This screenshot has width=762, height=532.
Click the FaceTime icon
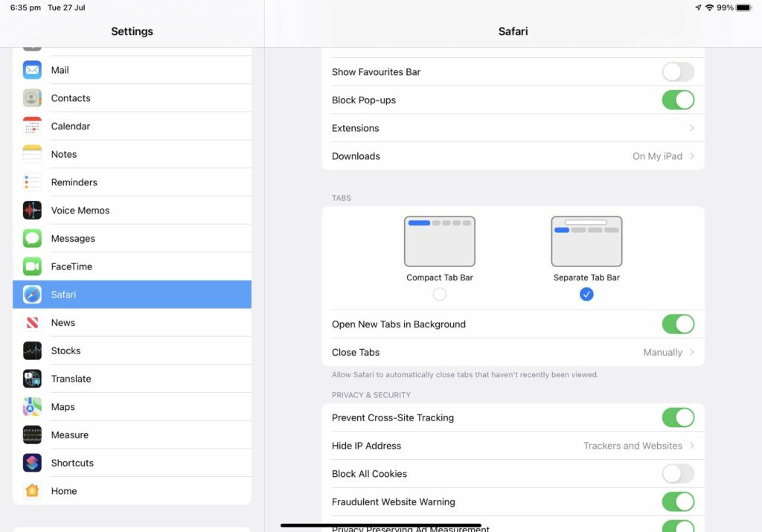(x=32, y=266)
